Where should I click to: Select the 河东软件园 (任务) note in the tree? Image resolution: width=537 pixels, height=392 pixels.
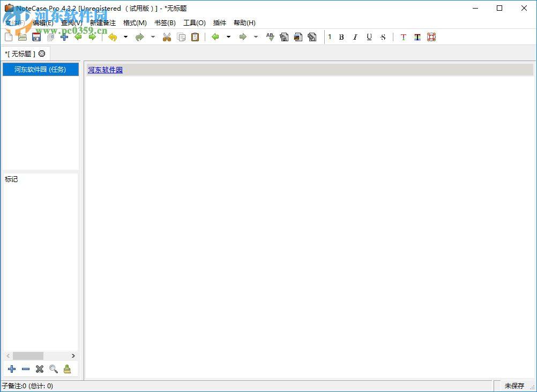pyautogui.click(x=40, y=69)
